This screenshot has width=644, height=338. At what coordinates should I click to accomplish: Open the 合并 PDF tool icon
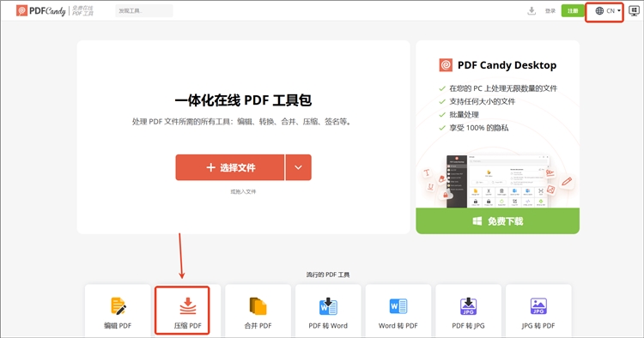pos(258,306)
